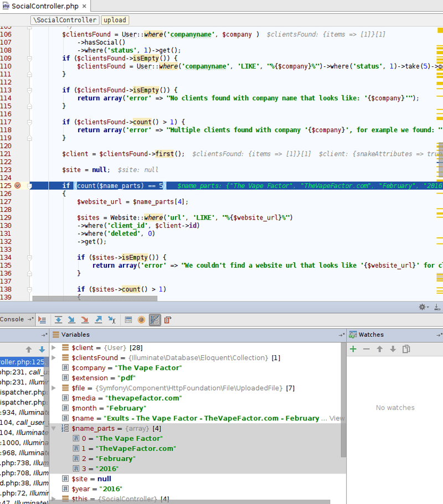The image size is (443, 504).
Task: Toggle the Mute Breakpoints icon
Action: point(154,320)
